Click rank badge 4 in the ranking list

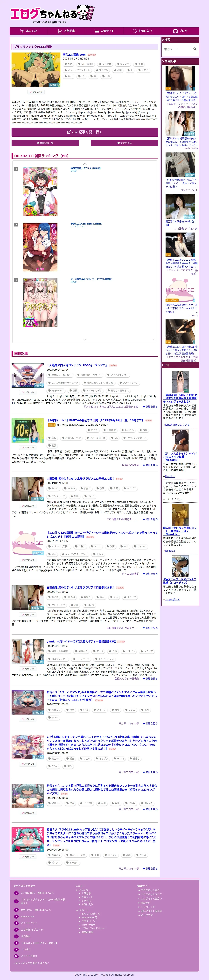point(16,169)
